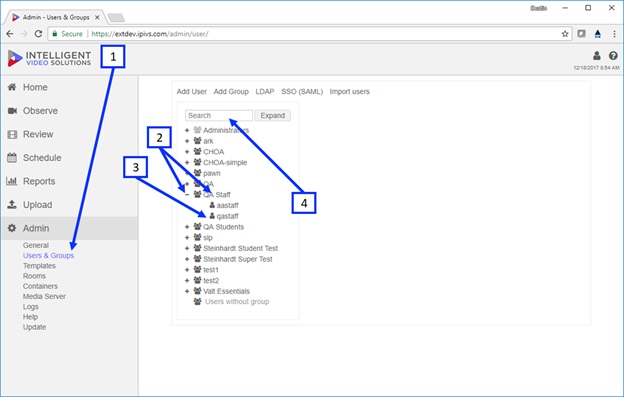The width and height of the screenshot is (624, 397).
Task: Open Import users
Action: 349,91
